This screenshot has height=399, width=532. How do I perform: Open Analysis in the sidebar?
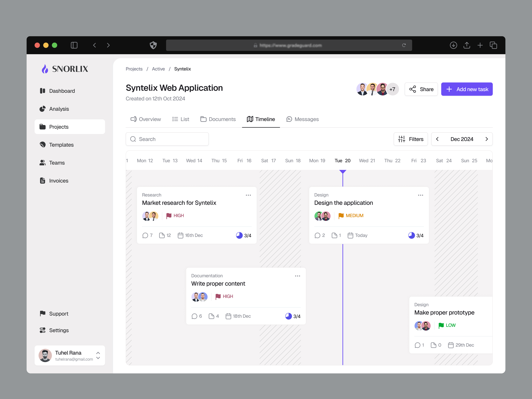pos(70,109)
